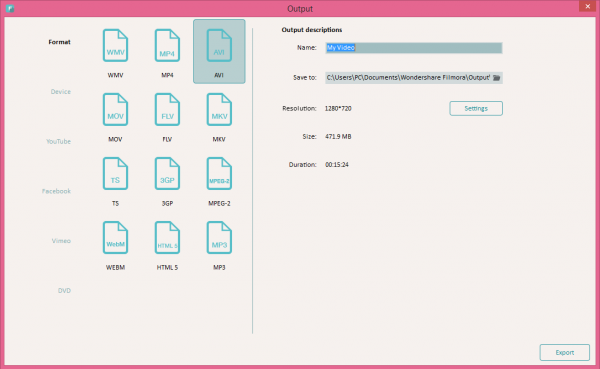Image resolution: width=600 pixels, height=369 pixels.
Task: Close the Output dialog
Action: pos(588,6)
